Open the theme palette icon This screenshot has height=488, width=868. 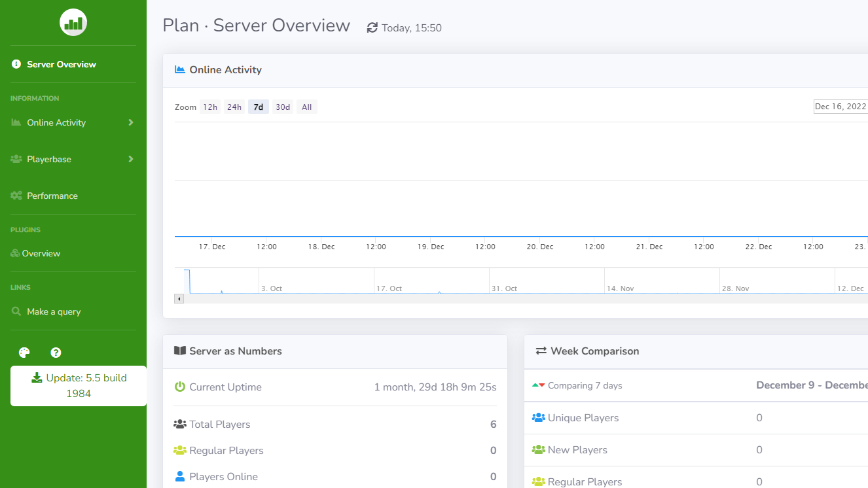24,353
